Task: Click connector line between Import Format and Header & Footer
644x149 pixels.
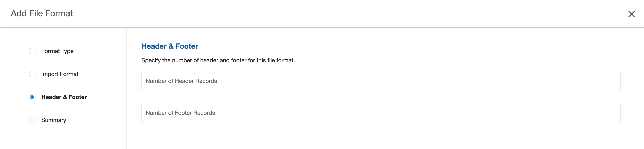Action: click(32, 86)
